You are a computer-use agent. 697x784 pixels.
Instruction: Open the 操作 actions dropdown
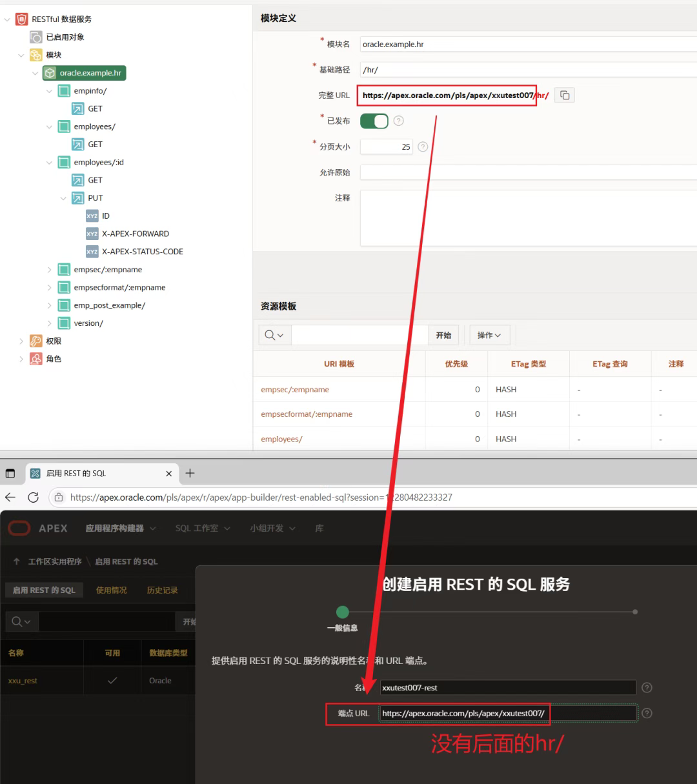tap(489, 335)
